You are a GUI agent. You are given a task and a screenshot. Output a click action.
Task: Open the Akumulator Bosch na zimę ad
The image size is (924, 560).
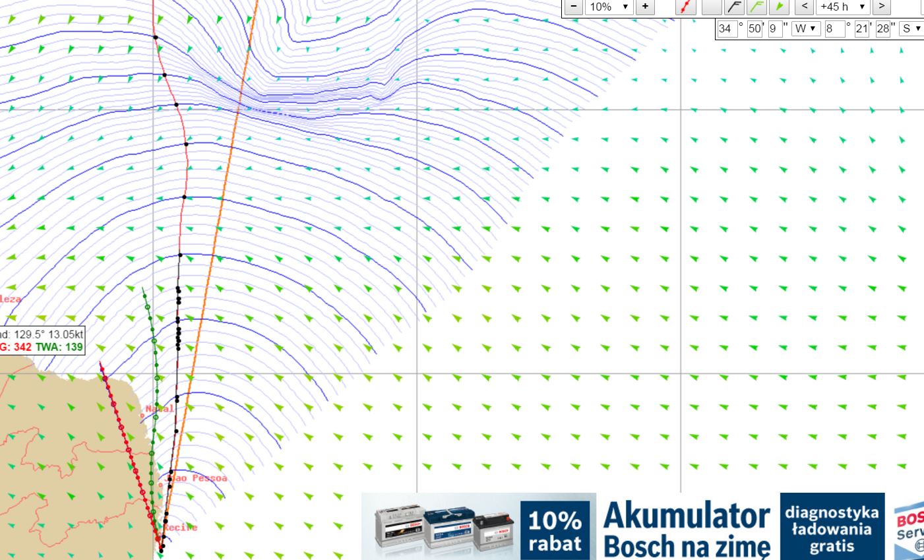[687, 530]
